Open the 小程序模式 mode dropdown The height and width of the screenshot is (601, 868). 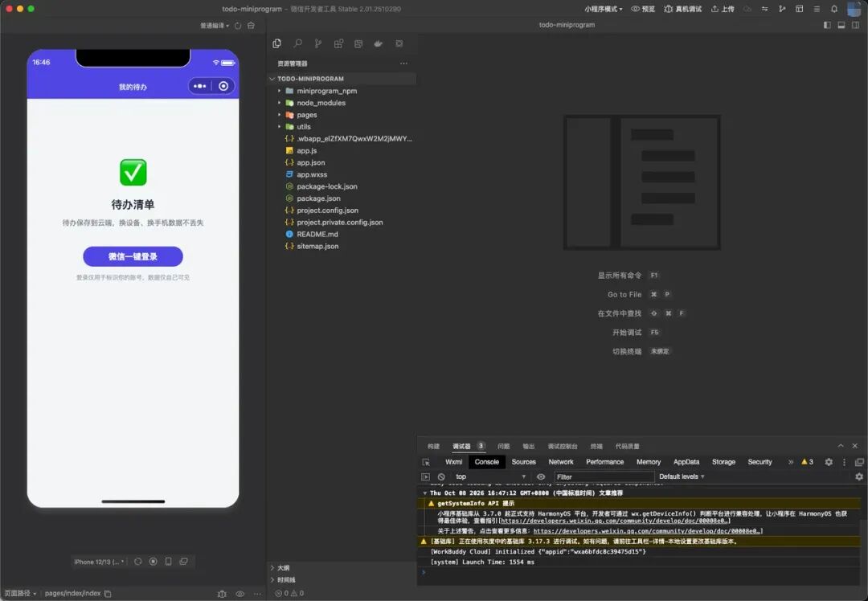[x=604, y=9]
